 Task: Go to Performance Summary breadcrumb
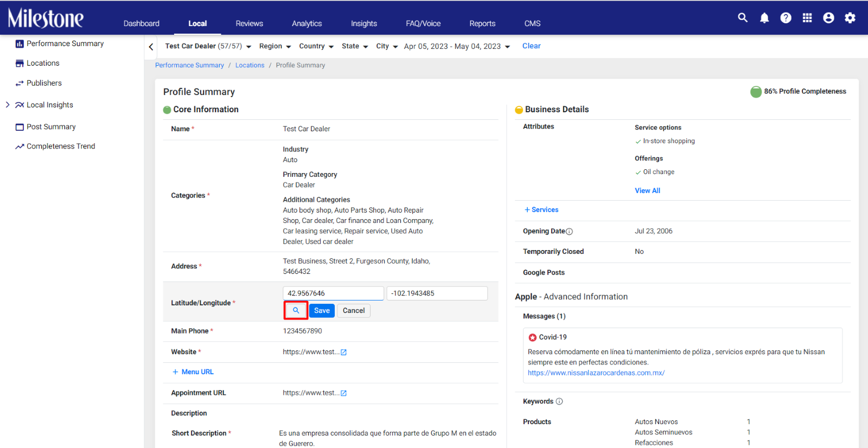tap(189, 65)
